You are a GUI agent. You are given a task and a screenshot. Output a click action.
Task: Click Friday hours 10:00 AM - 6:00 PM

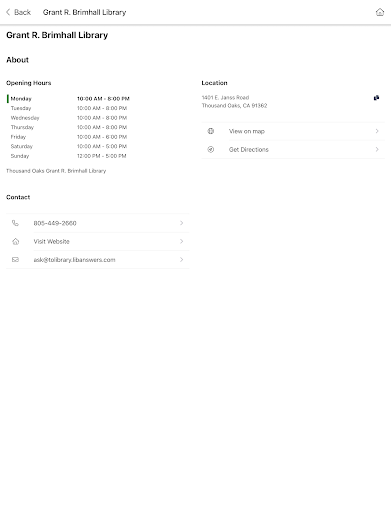[102, 137]
